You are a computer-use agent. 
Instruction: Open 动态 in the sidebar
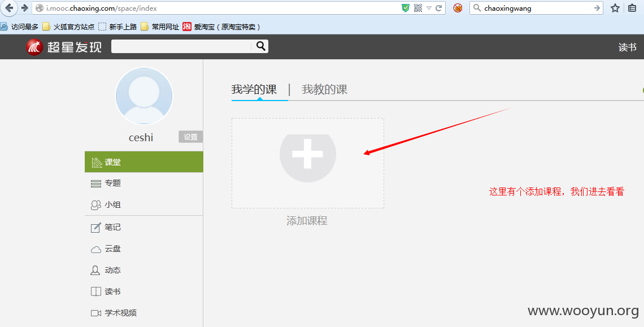143,270
